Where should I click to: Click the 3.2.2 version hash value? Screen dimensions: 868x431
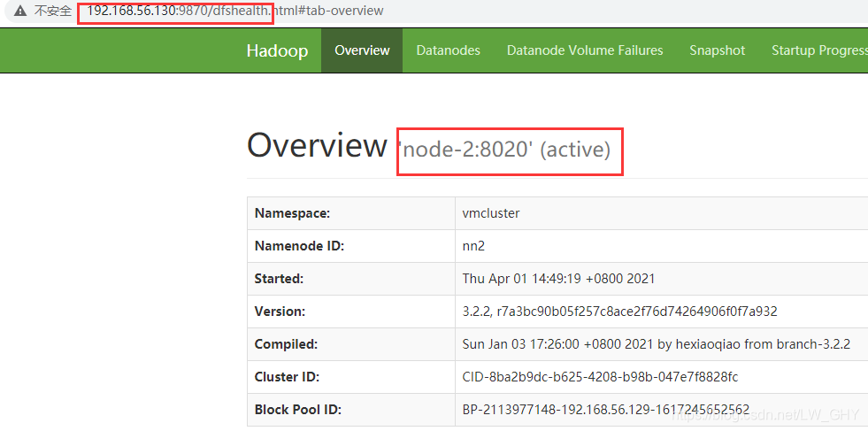(x=619, y=312)
